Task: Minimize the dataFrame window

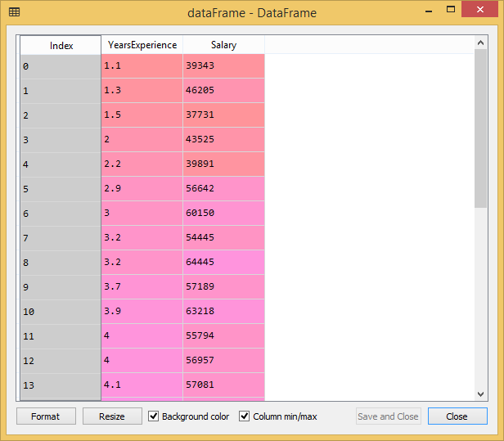Action: [x=429, y=11]
